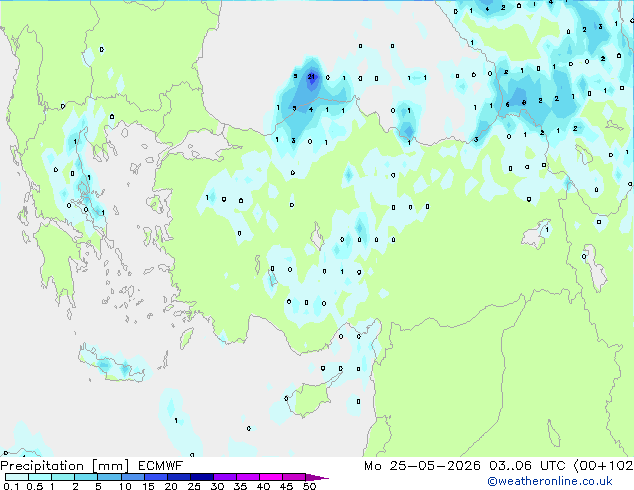The image size is (634, 490).
Task: Pick the legend swatch between 5 and 10
Action: click(109, 477)
